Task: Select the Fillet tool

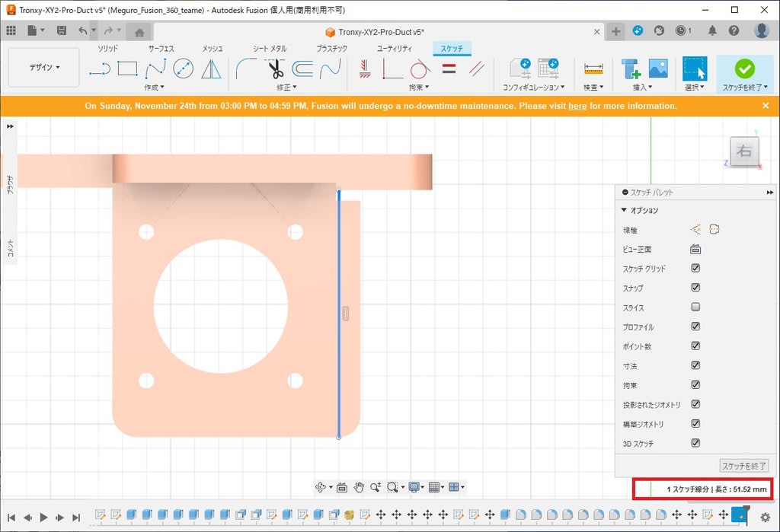Action: [x=246, y=68]
